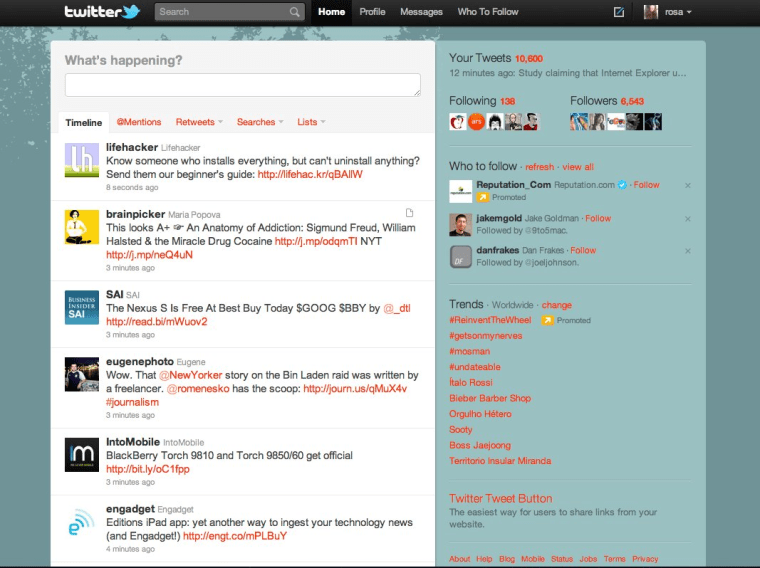Expand the Searches dropdown tab

pos(260,122)
